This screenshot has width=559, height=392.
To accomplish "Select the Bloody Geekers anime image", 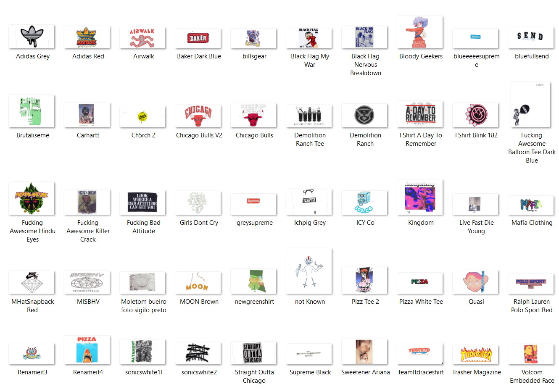I will pos(420,33).
